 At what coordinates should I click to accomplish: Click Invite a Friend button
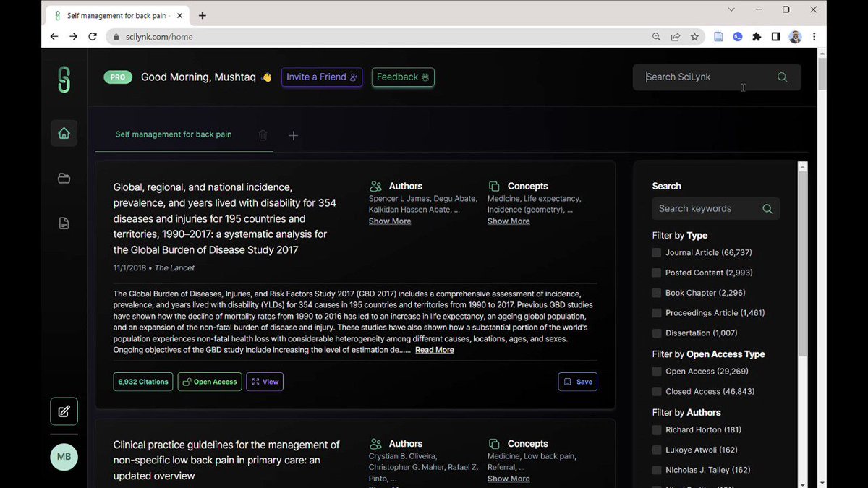[x=322, y=77]
